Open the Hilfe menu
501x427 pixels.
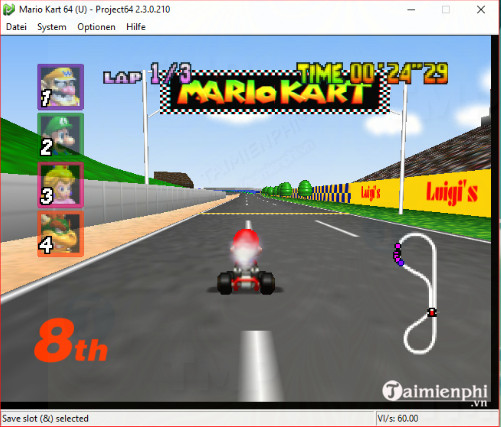coord(136,27)
